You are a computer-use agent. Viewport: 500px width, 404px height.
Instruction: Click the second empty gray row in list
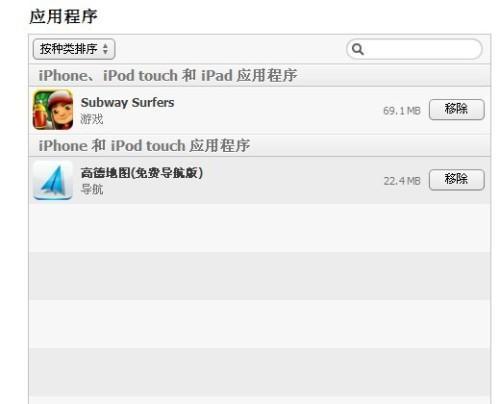pyautogui.click(x=260, y=372)
